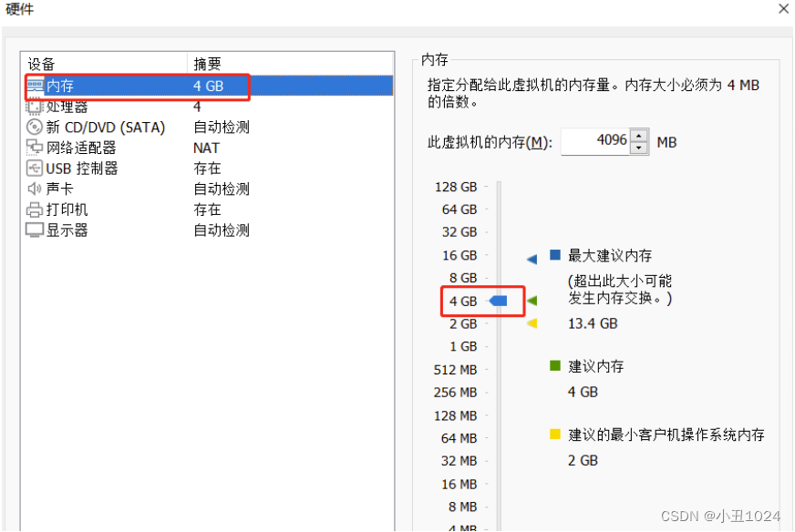Close the 硬件 dialog

(x=783, y=9)
